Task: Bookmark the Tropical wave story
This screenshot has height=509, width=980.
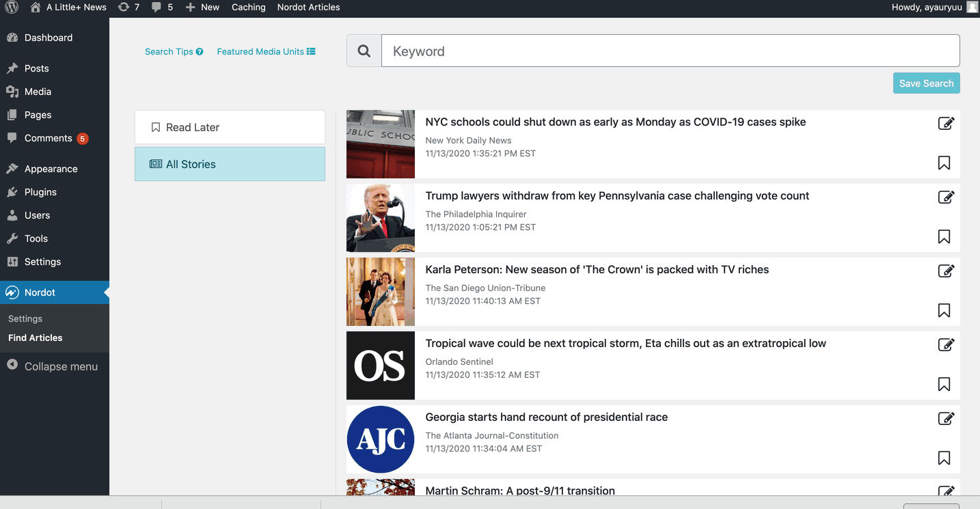Action: 944,385
